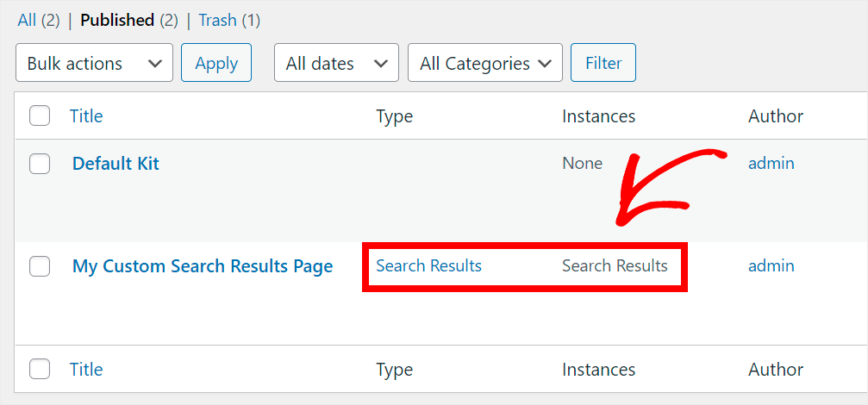The width and height of the screenshot is (868, 405).
Task: Select the My Custom Search Results Page checkbox
Action: click(40, 267)
